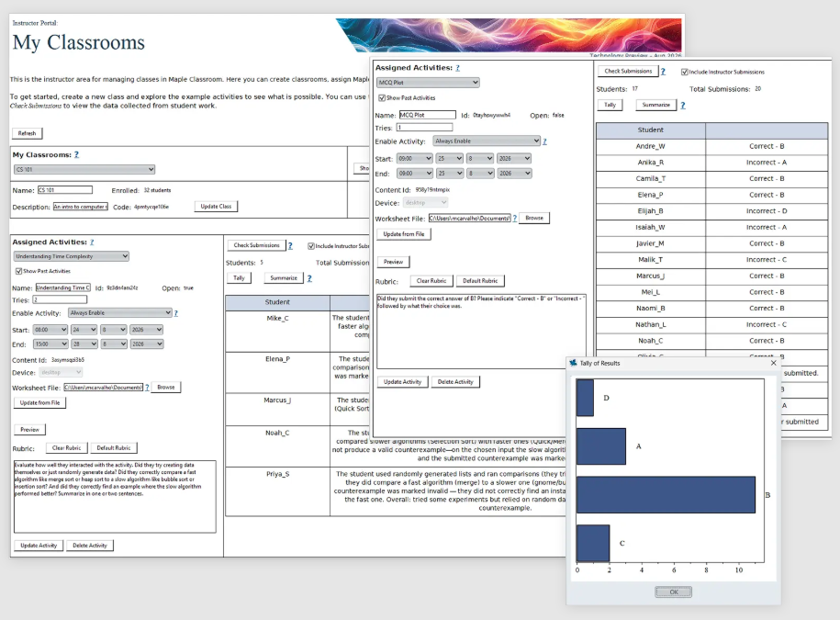Open help icon beside MCQ Plot Worksheet File
The image size is (840, 620).
pos(515,218)
